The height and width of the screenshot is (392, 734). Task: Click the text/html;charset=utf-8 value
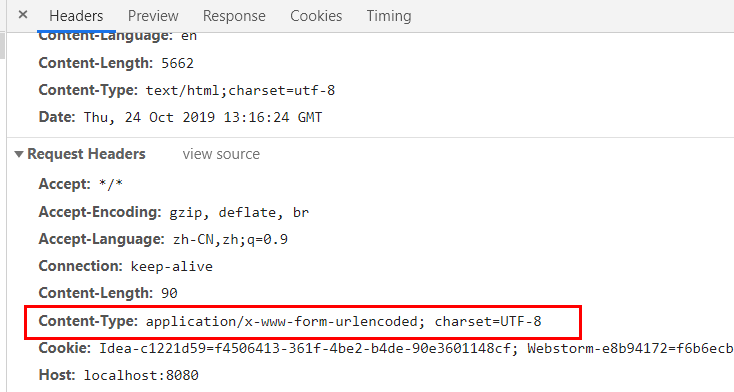pos(240,90)
